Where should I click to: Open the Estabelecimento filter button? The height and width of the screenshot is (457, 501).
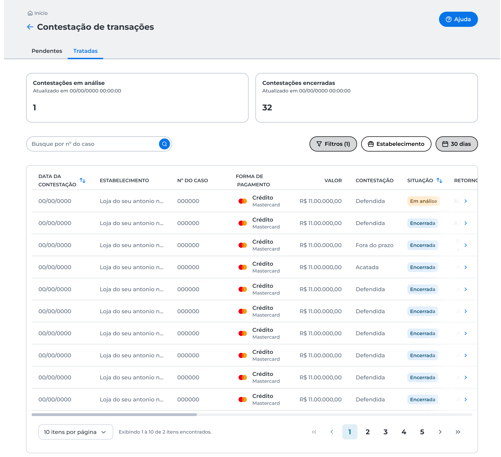click(396, 144)
